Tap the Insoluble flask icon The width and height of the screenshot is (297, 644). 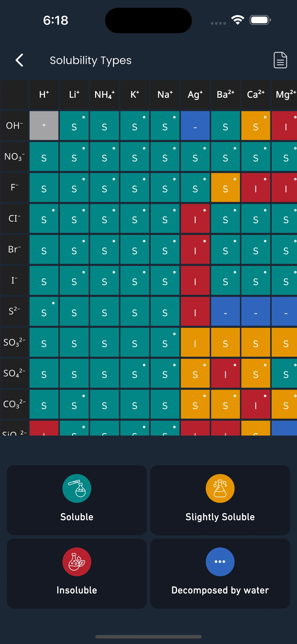pos(76,562)
